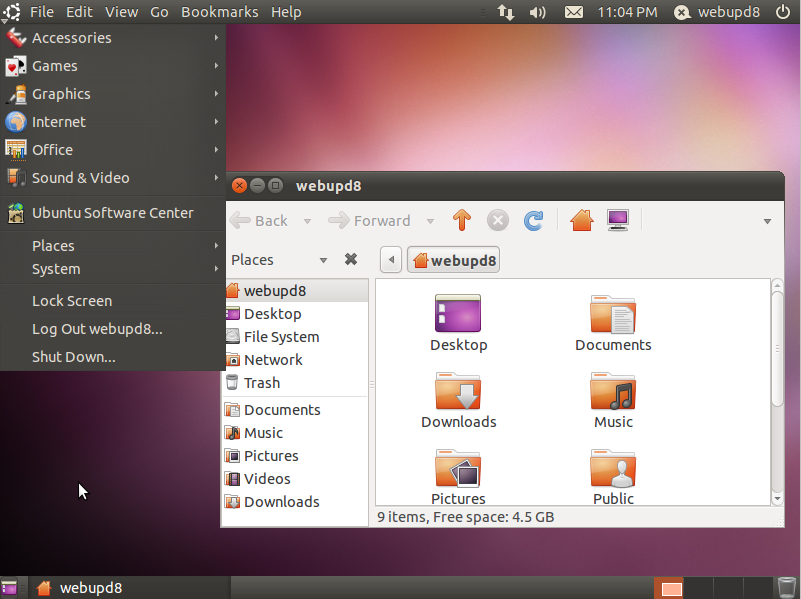Select the Documents folder icon in the file view
801x599 pixels.
click(613, 314)
